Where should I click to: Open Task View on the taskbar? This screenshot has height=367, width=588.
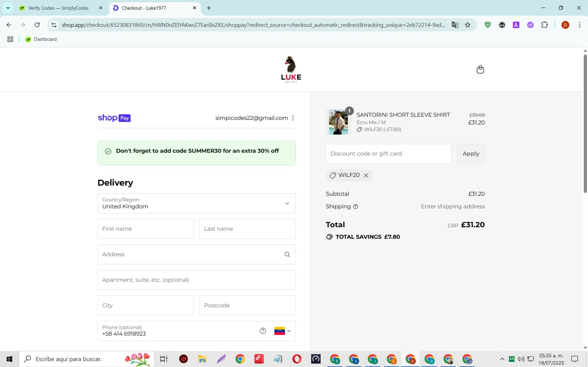point(164,359)
